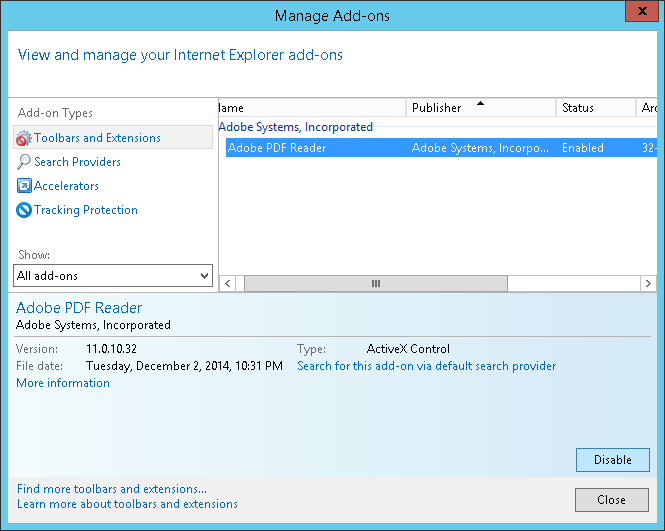This screenshot has width=665, height=531.
Task: Select Search Providers add-on type
Action: click(77, 162)
